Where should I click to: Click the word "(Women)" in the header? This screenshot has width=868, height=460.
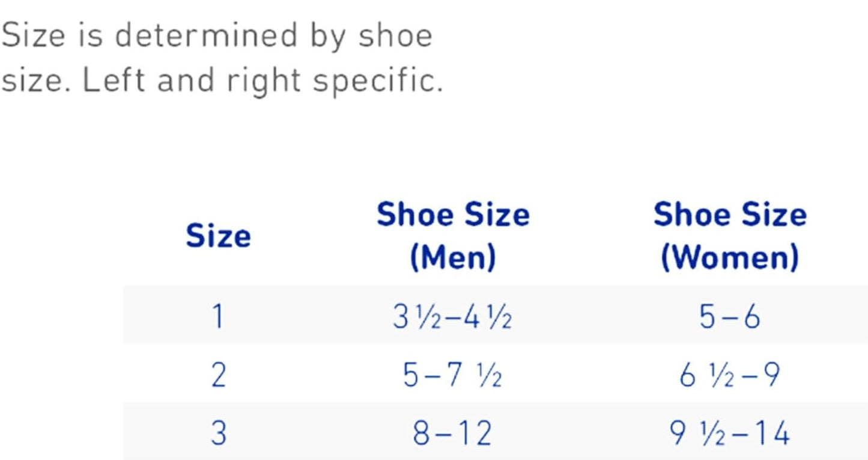[x=730, y=258]
